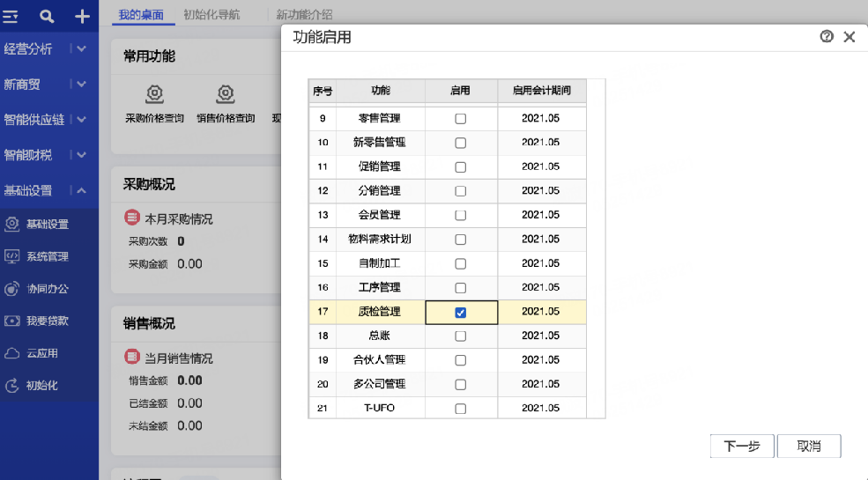Check the 会员管理 enable checkbox
The height and width of the screenshot is (480, 868).
point(461,215)
